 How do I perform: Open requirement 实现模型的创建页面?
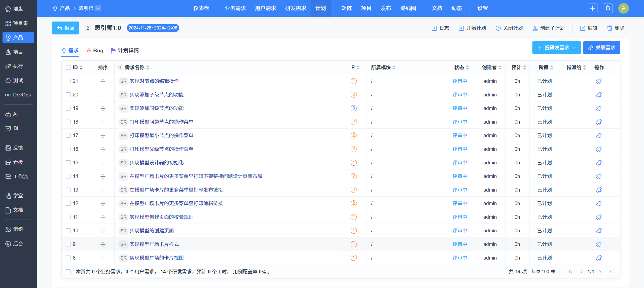[152, 231]
